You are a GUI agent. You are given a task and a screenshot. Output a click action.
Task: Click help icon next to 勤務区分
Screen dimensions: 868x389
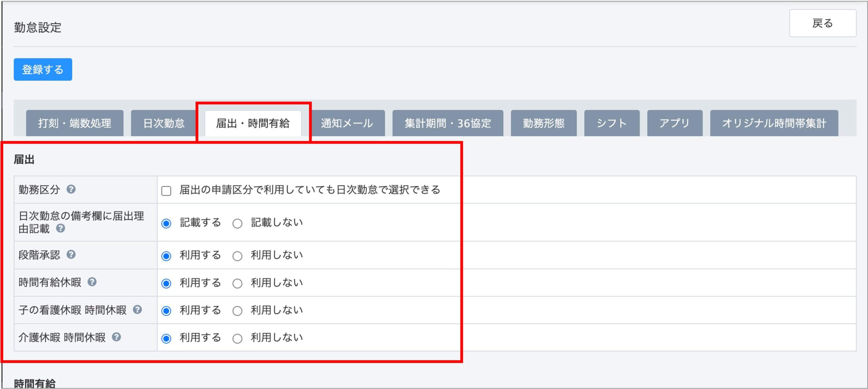(x=71, y=189)
